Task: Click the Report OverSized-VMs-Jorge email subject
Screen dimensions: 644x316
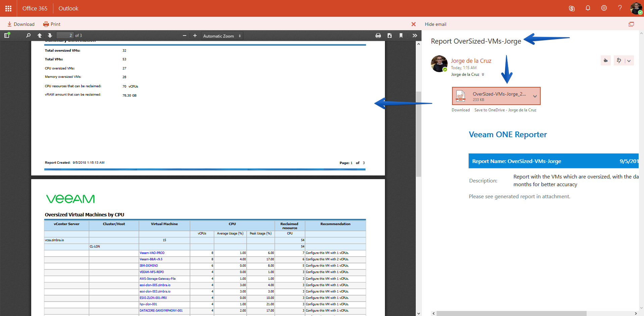Action: coord(476,41)
